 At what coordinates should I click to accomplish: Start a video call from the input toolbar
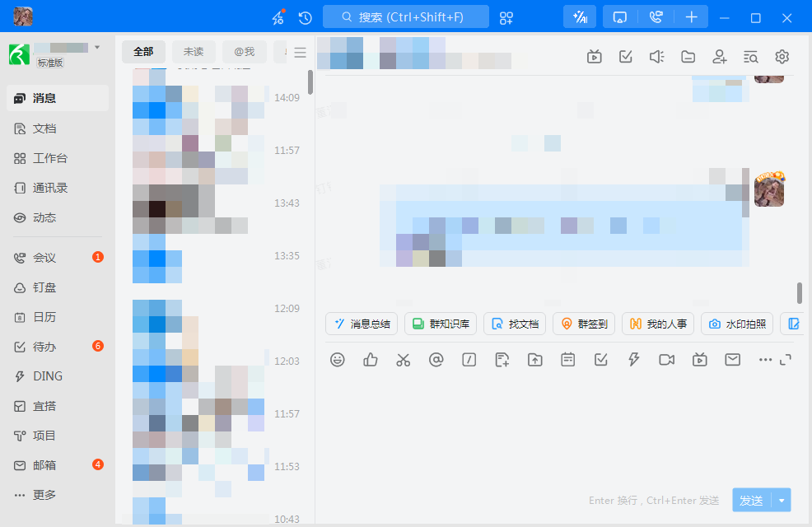click(666, 360)
